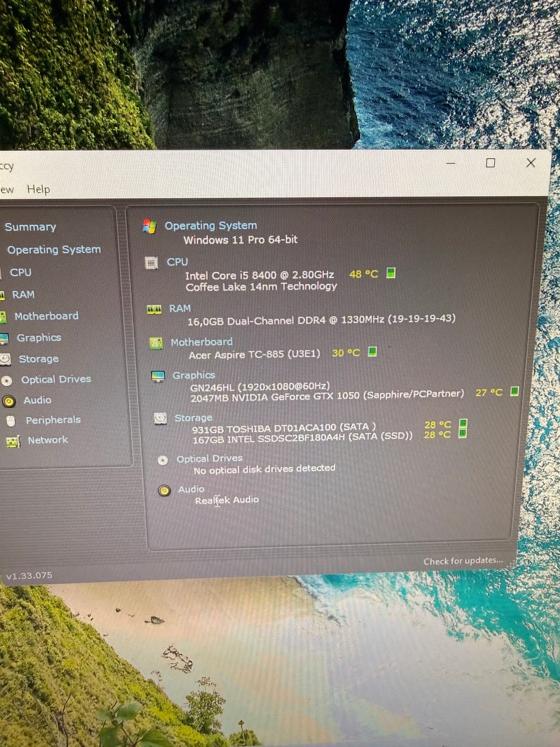Click GN246HL (1920x1080@60Hz) text
560x747 pixels.
pos(260,386)
